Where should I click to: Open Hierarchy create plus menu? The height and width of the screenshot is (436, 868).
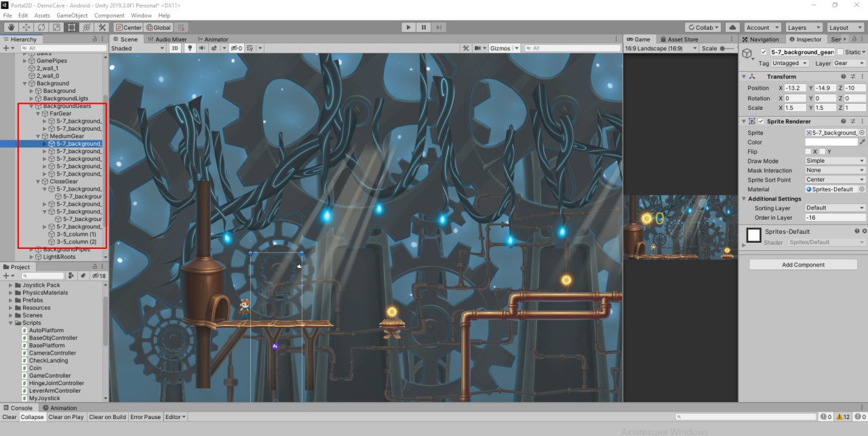coord(8,49)
